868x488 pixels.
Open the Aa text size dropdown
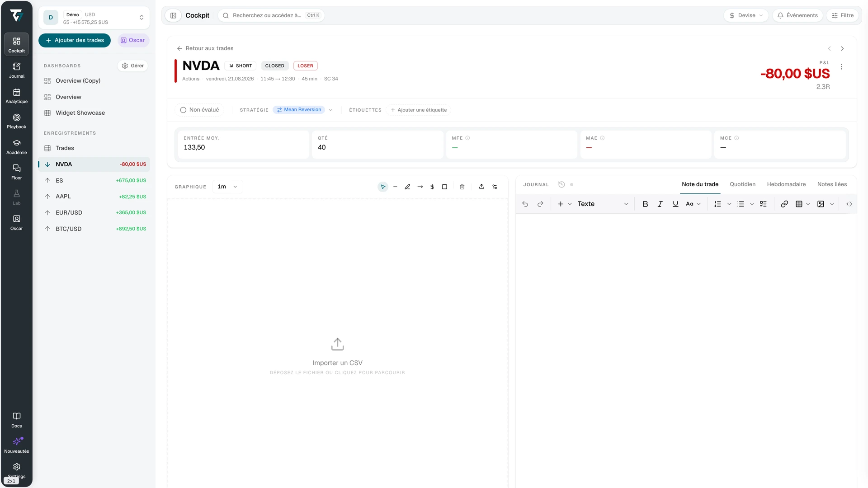click(693, 204)
